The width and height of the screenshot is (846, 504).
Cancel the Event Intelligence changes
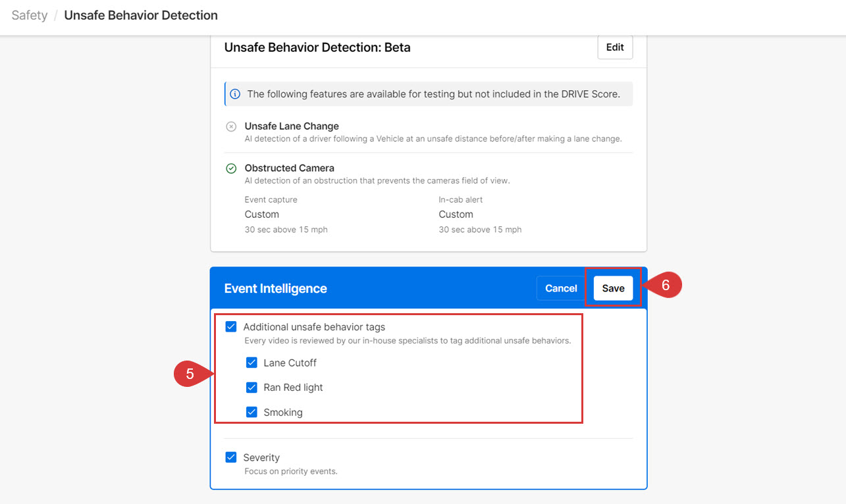pyautogui.click(x=561, y=288)
